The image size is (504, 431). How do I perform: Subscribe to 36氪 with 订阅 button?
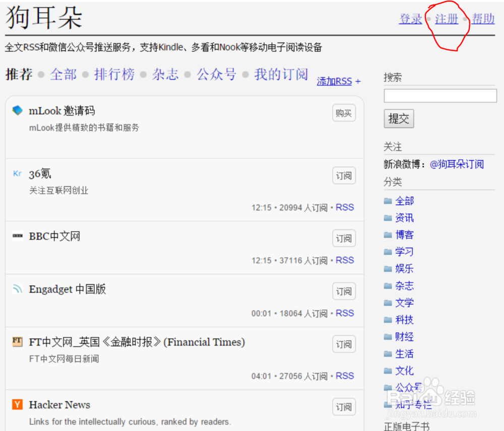(x=344, y=176)
